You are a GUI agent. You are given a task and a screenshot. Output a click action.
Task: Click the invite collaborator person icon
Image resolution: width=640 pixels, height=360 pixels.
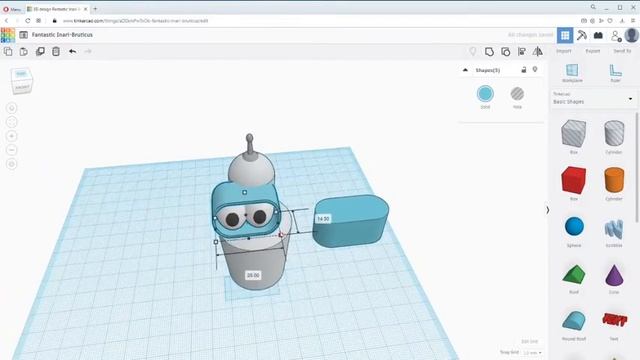pos(616,36)
